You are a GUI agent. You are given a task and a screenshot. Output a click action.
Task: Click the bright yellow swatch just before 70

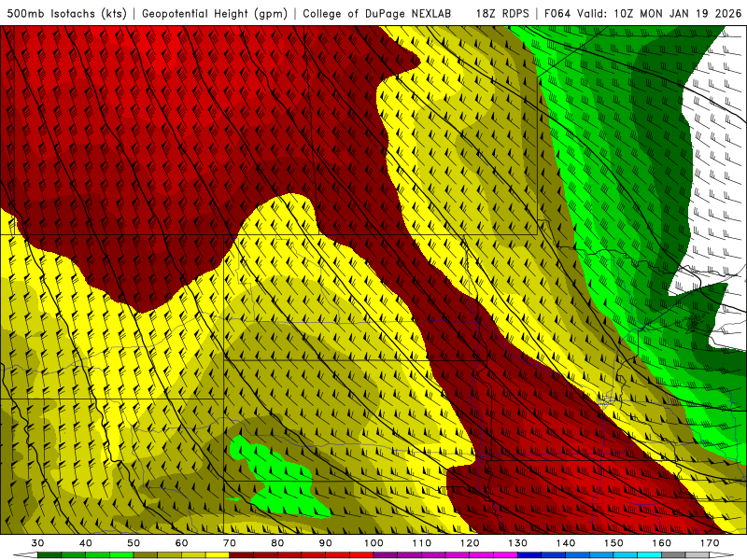(218, 555)
